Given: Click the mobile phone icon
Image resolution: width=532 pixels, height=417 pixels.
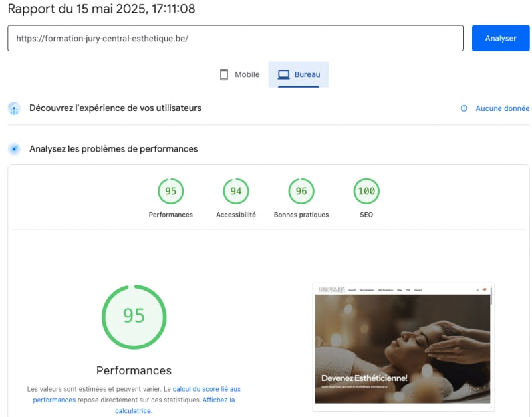Looking at the screenshot, I should point(225,74).
